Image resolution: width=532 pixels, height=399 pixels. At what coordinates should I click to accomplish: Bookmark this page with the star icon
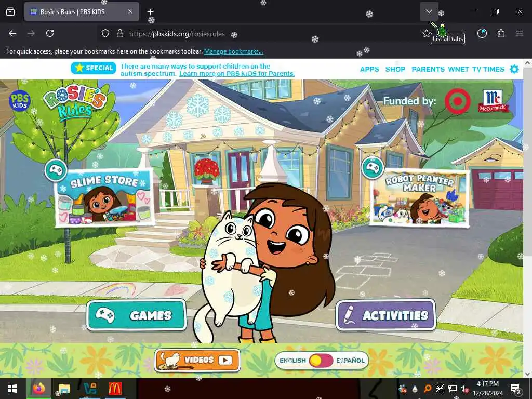[426, 33]
